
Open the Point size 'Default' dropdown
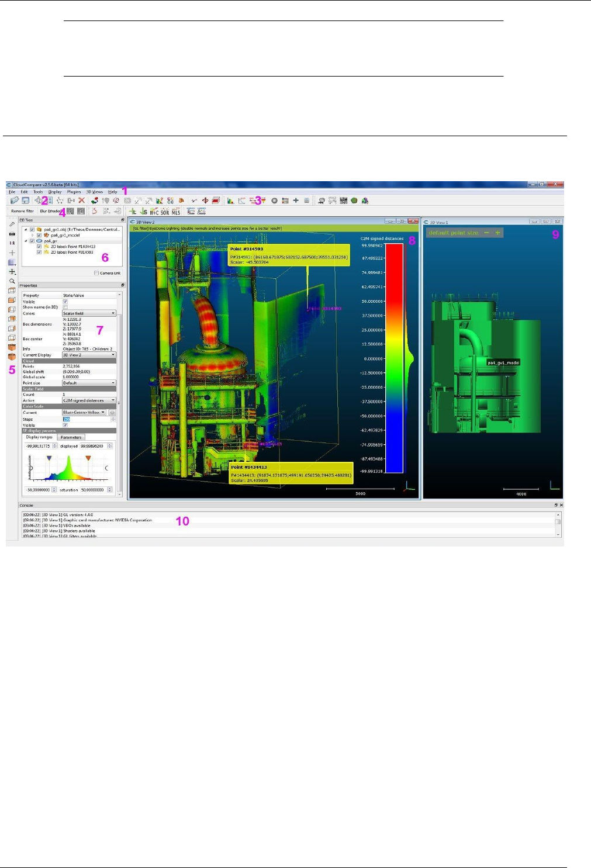tap(89, 383)
